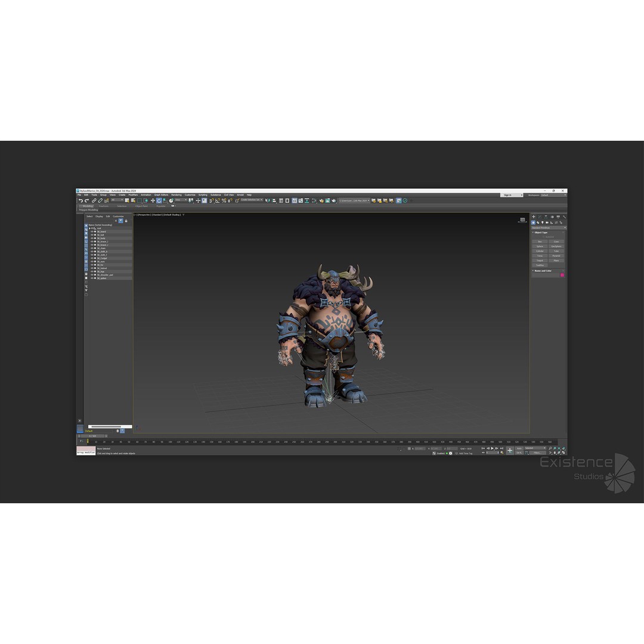Hide the SK_beard object via eye icon

92,231
